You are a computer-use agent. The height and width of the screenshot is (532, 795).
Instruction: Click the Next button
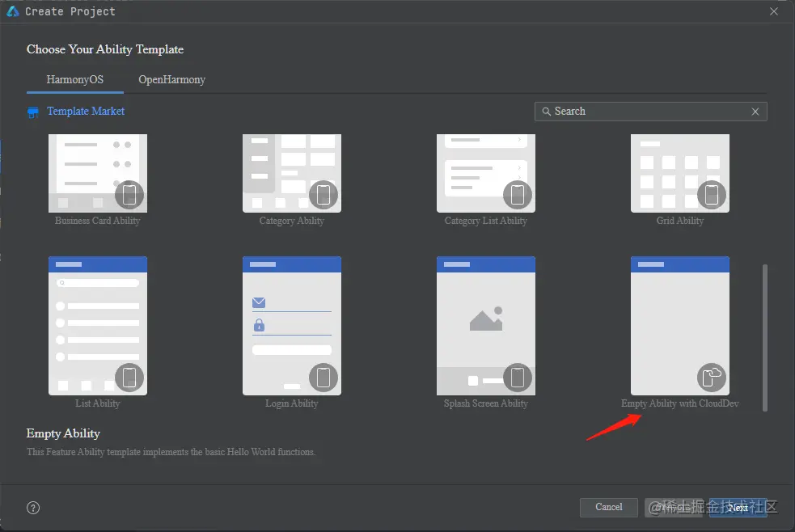(x=738, y=507)
